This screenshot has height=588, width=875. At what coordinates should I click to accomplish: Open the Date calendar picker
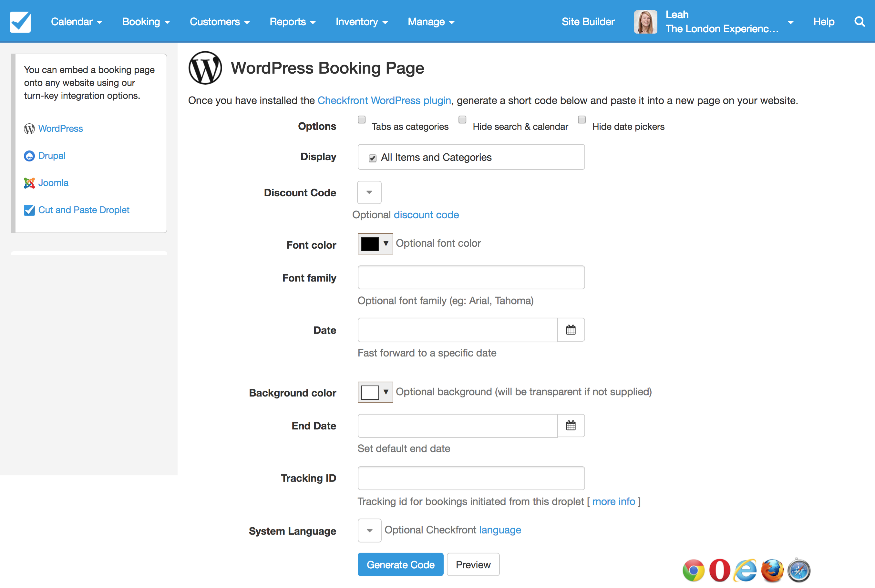pos(571,330)
